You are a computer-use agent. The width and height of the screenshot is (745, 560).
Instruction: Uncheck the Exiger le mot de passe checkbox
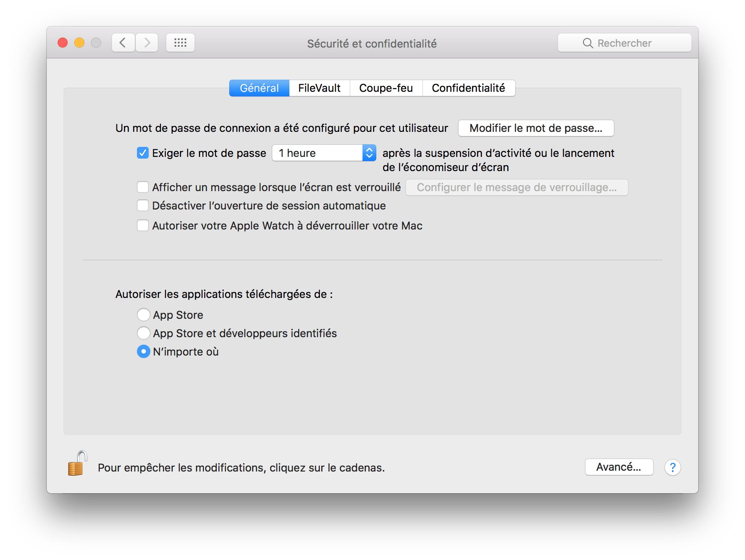pos(143,153)
